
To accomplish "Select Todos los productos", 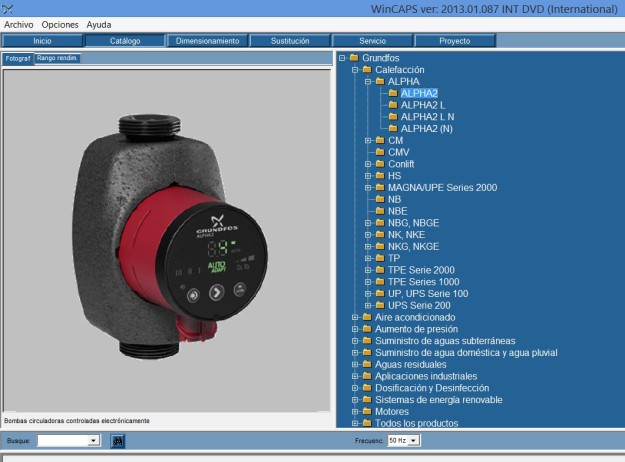I will coord(417,423).
